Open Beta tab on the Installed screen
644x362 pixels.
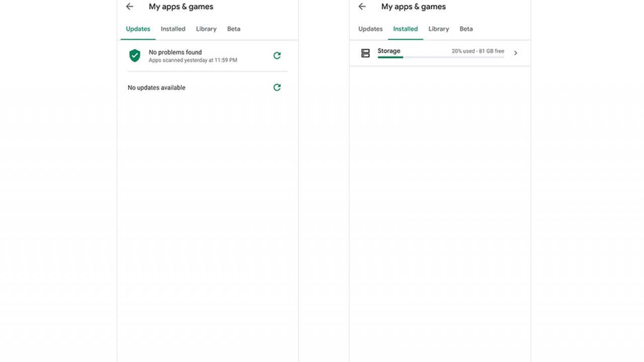click(x=466, y=29)
